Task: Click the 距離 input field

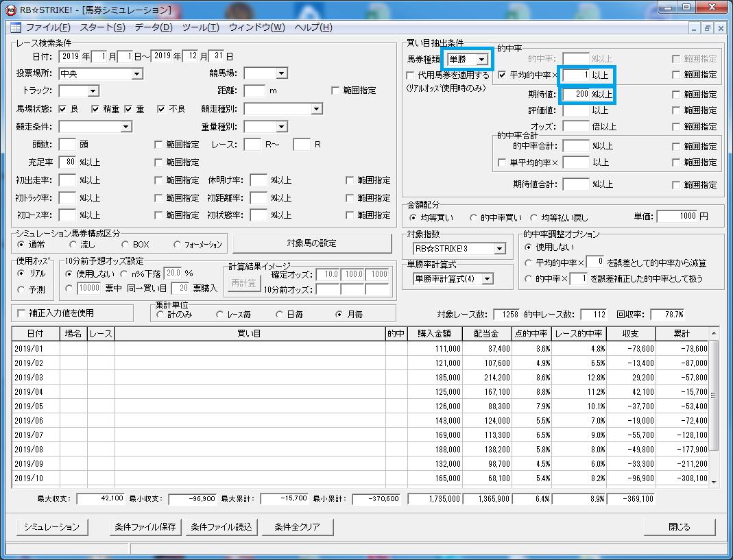Action: (255, 90)
